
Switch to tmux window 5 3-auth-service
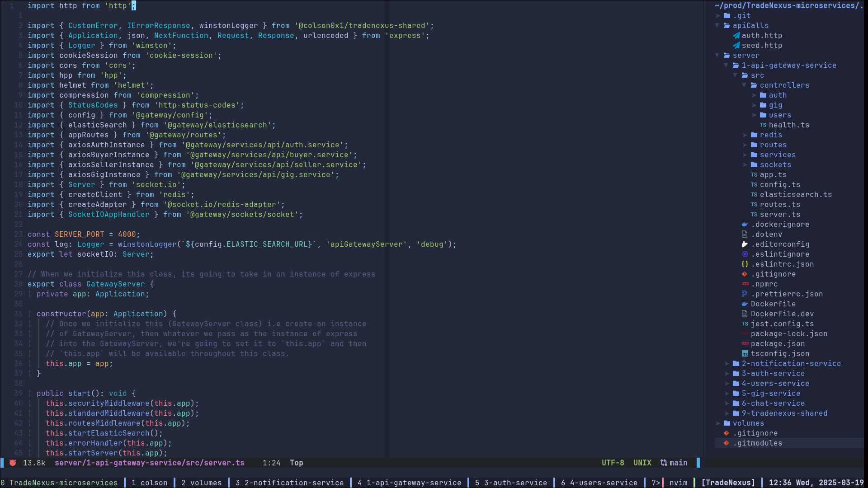click(511, 483)
